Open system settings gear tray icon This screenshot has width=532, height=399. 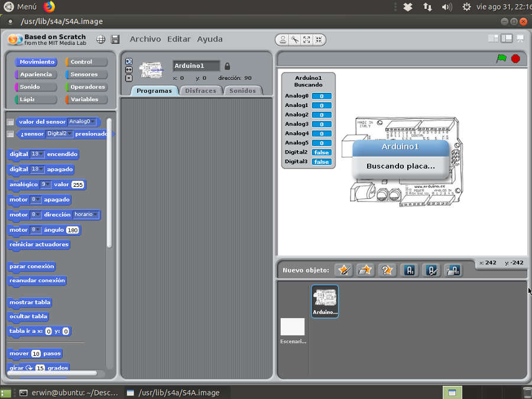tap(467, 7)
